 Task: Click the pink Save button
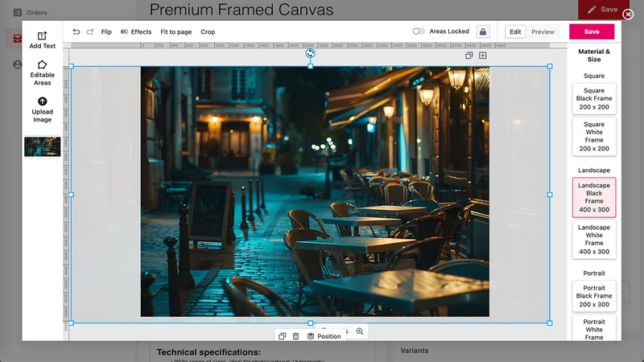pyautogui.click(x=592, y=31)
